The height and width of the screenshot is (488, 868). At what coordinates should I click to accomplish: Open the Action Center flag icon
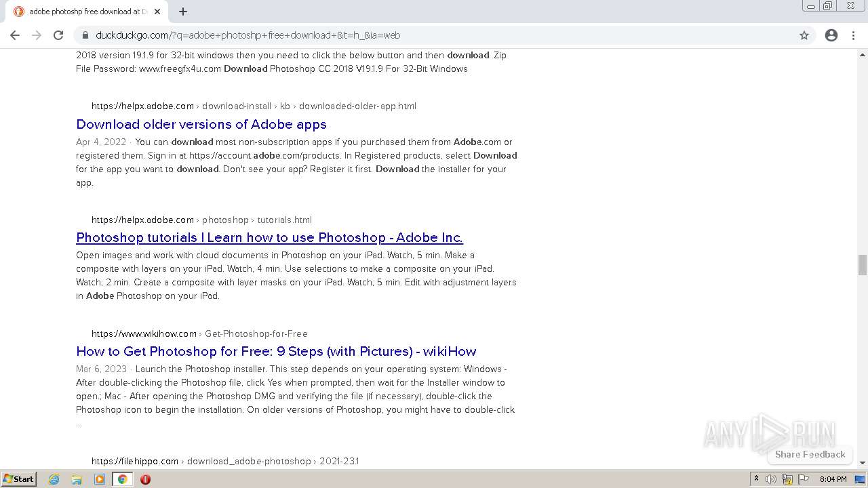pos(803,479)
